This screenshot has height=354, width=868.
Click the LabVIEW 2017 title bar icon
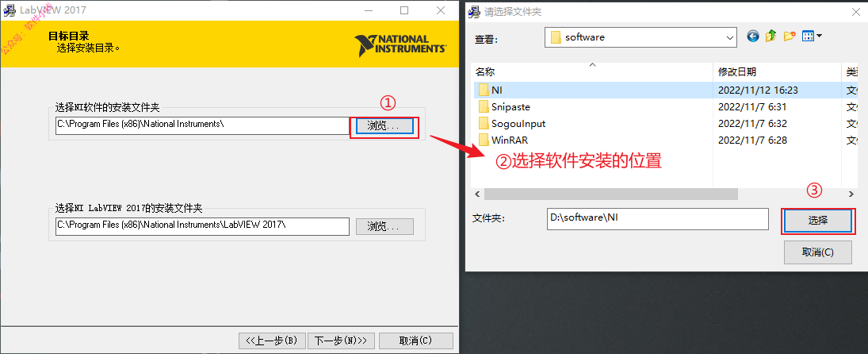[x=10, y=10]
